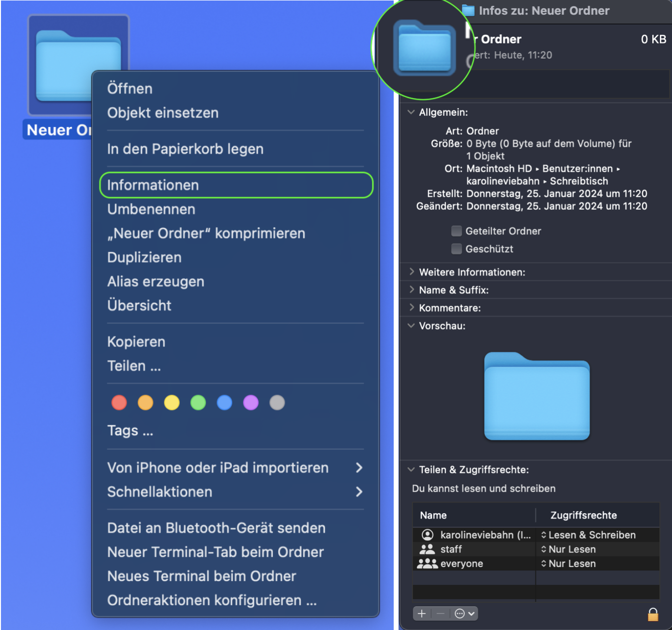Click the Art value Ordner

click(x=482, y=131)
